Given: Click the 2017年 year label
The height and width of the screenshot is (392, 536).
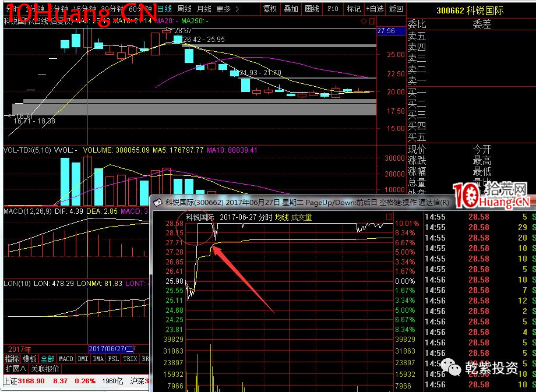Looking at the screenshot, I should pyautogui.click(x=19, y=349).
